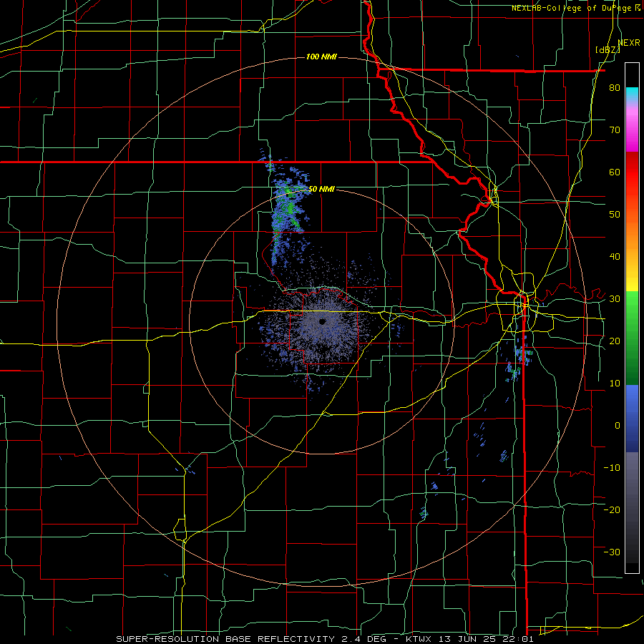Click the 60 value on the dBZ scale

(615, 172)
